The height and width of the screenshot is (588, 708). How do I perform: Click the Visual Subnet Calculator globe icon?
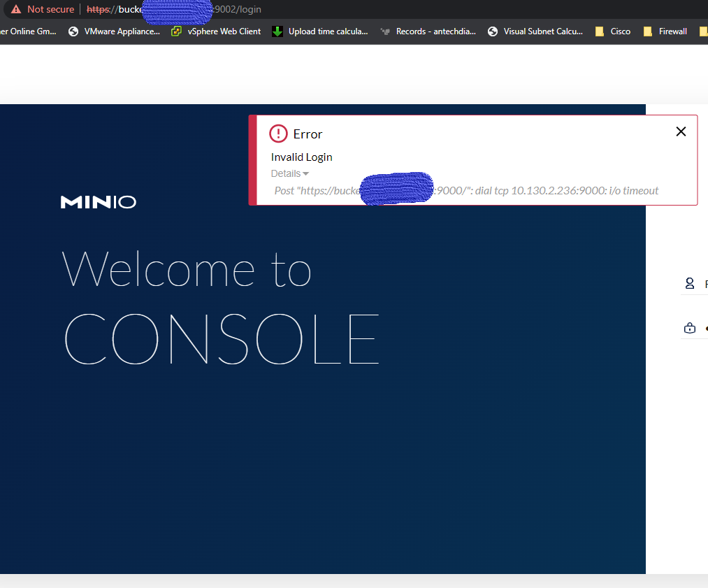pyautogui.click(x=493, y=31)
